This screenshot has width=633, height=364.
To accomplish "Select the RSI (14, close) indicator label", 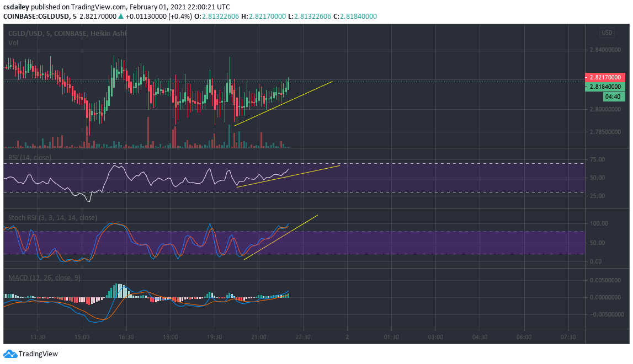I will (29, 157).
